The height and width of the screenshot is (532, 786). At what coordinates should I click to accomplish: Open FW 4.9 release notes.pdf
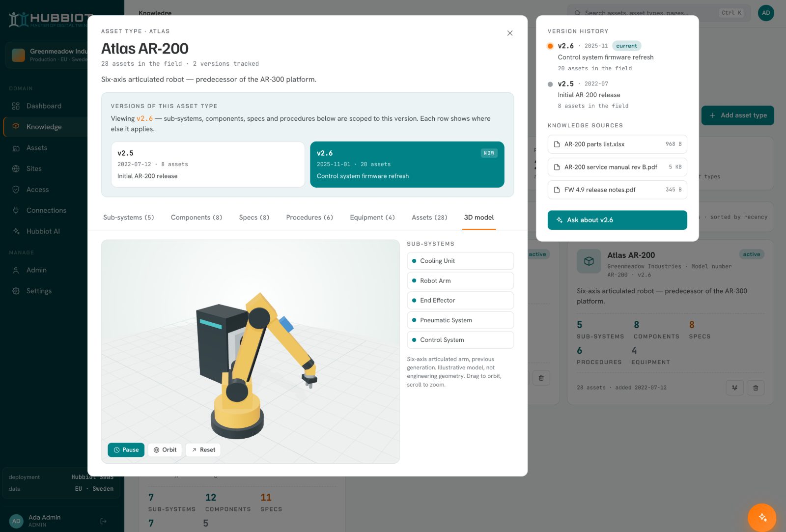617,190
